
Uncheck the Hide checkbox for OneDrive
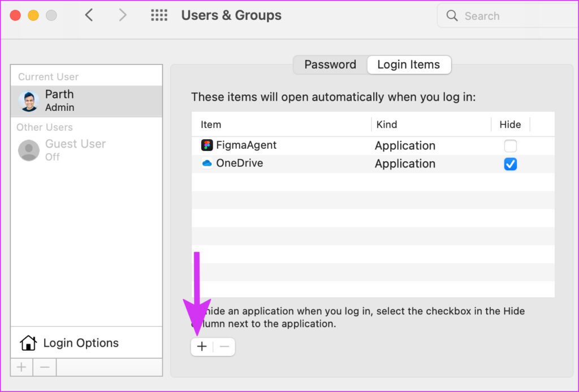point(511,163)
